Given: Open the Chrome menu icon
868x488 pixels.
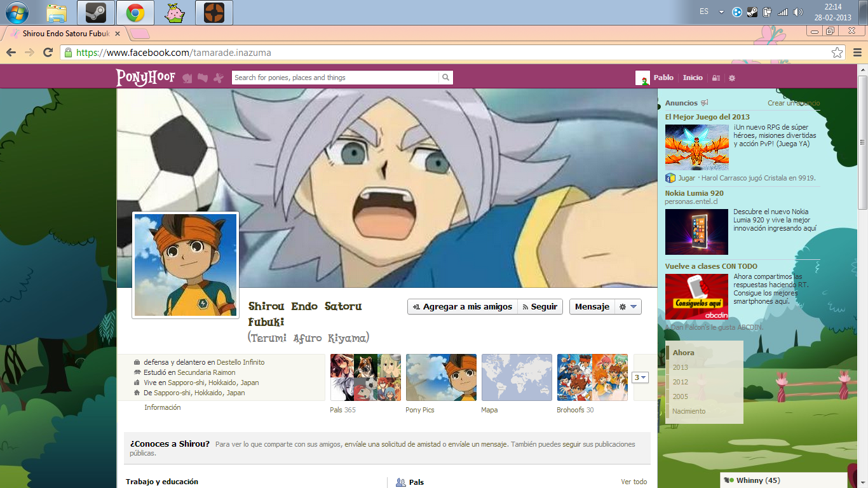Looking at the screenshot, I should tap(857, 53).
